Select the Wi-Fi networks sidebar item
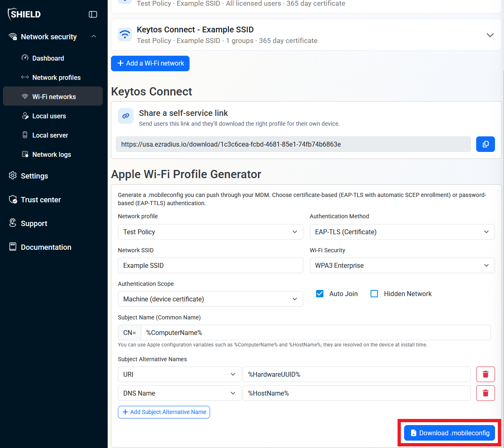504x448 pixels. tap(53, 97)
